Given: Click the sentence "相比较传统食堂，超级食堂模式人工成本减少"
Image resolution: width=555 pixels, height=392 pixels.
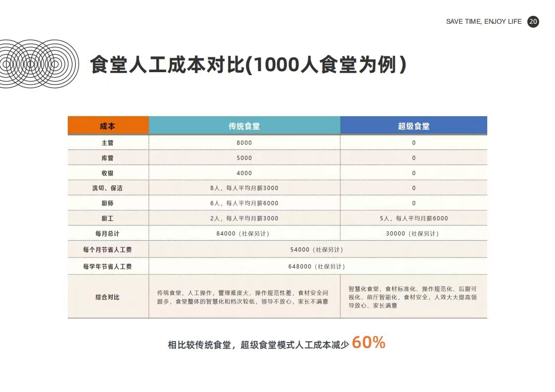Looking at the screenshot, I should pos(258,345).
